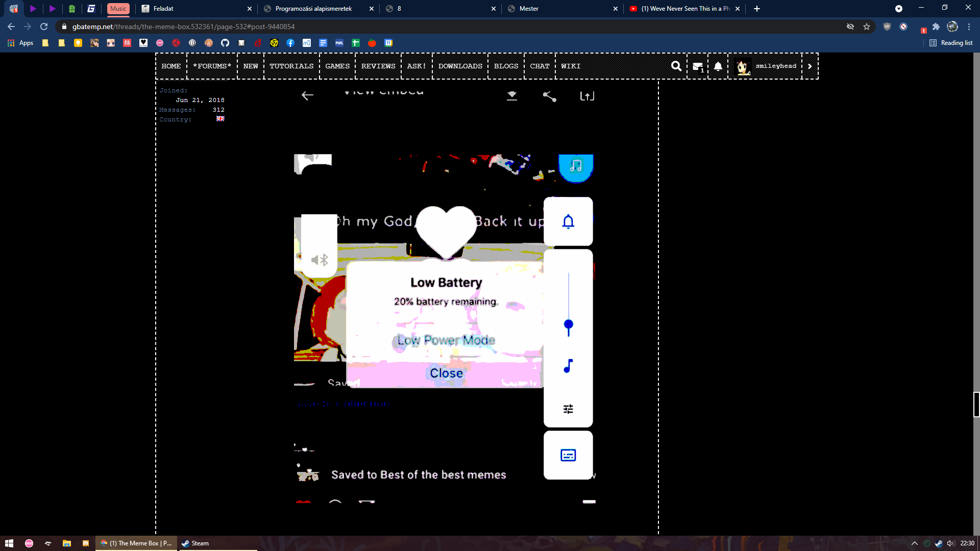This screenshot has width=980, height=551.
Task: Switch to Programozási alapismeretek tab
Action: [x=319, y=9]
